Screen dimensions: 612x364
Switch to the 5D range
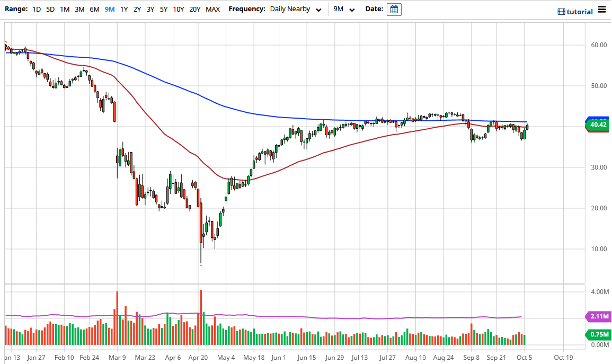pyautogui.click(x=50, y=9)
